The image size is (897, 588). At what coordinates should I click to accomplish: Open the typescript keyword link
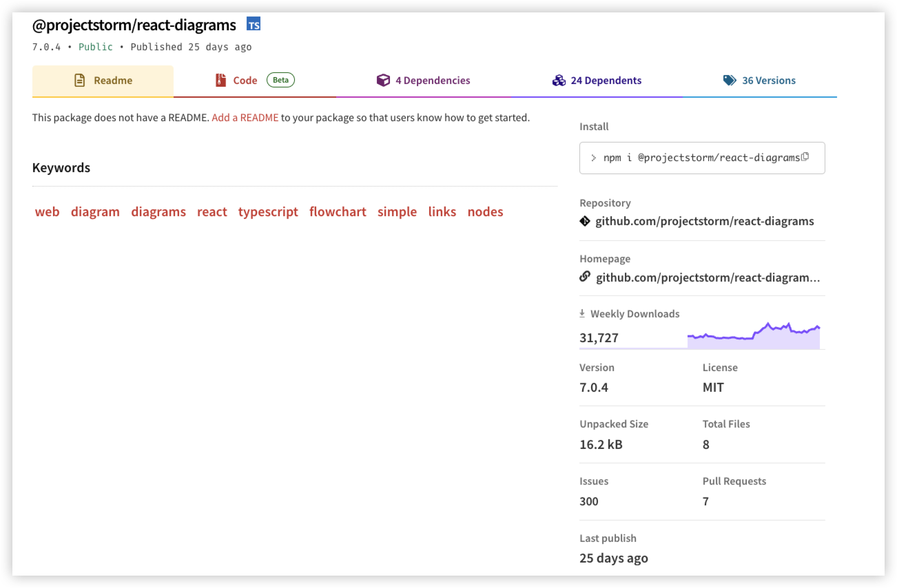268,212
